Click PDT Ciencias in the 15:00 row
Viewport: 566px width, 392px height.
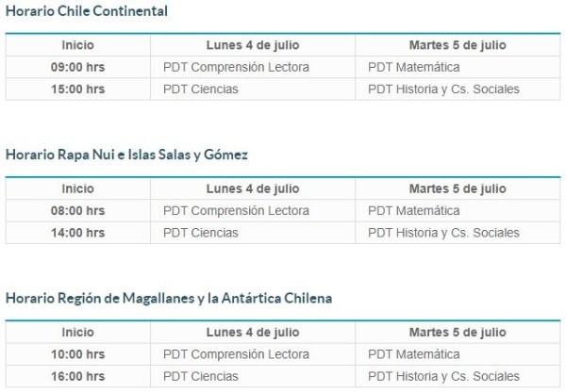[x=201, y=90]
